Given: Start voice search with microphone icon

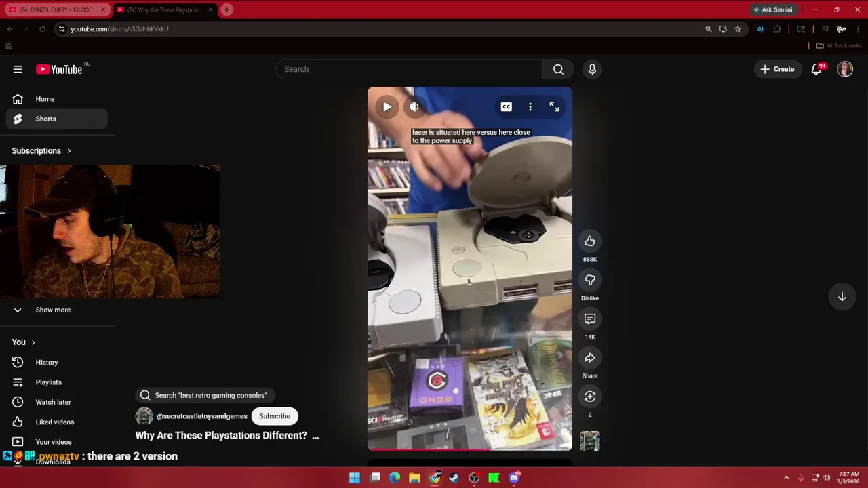Looking at the screenshot, I should (592, 69).
